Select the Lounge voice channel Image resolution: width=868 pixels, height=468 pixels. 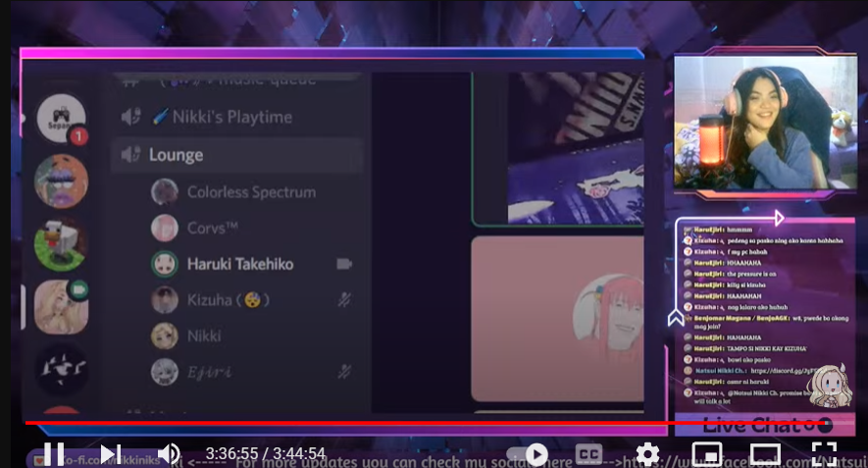pos(237,155)
